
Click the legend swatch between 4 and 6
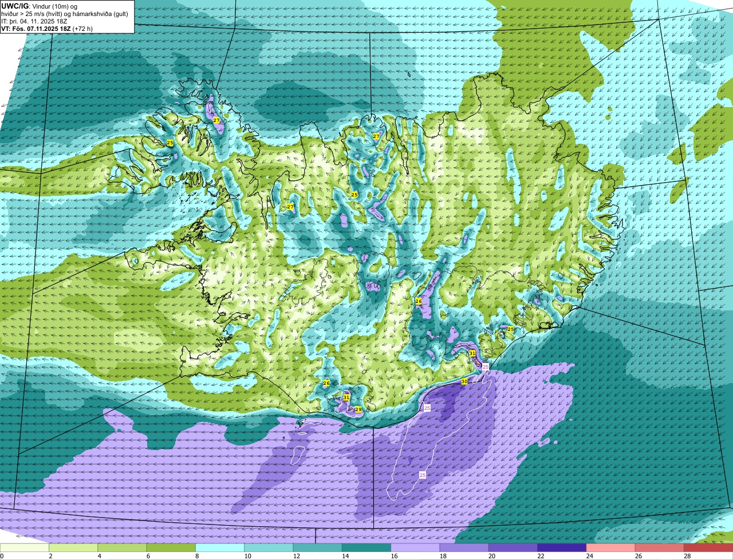pyautogui.click(x=122, y=548)
